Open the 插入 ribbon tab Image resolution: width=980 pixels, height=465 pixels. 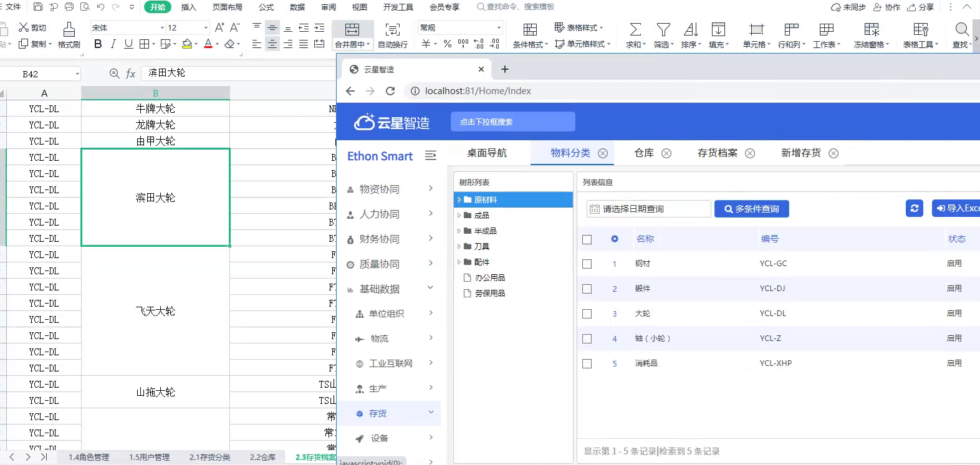click(x=188, y=7)
